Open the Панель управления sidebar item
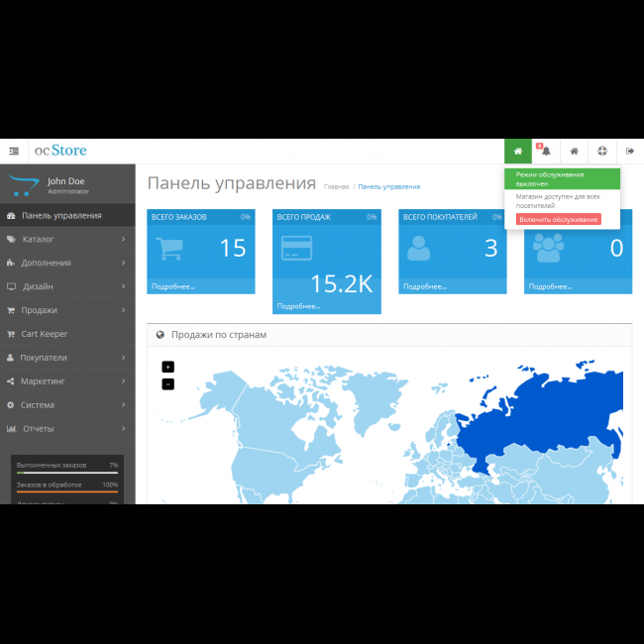The height and width of the screenshot is (644, 644). click(66, 215)
